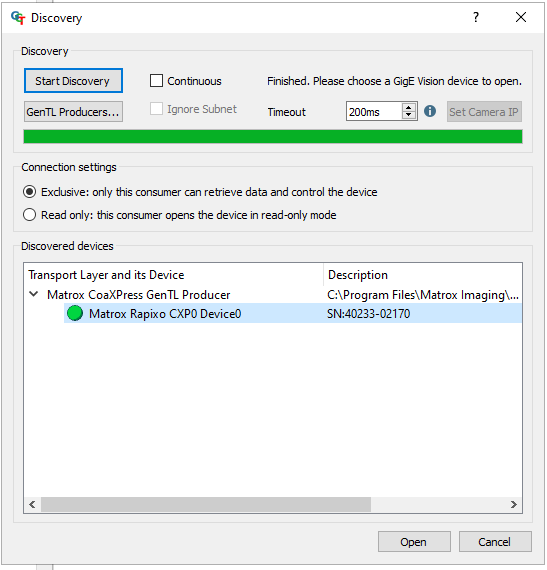Select the Read only connection option
The height and width of the screenshot is (570, 547).
point(29,214)
